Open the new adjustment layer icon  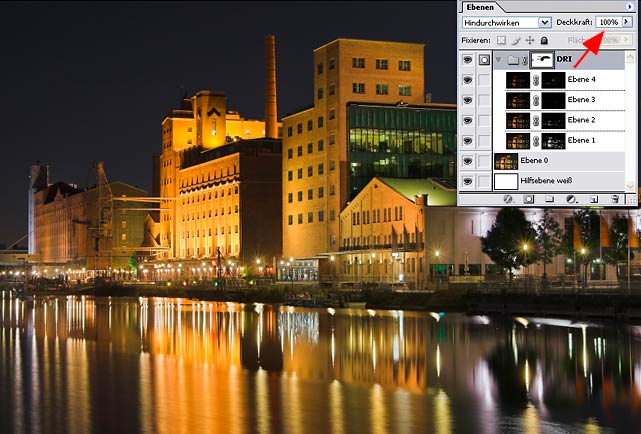[x=571, y=199]
